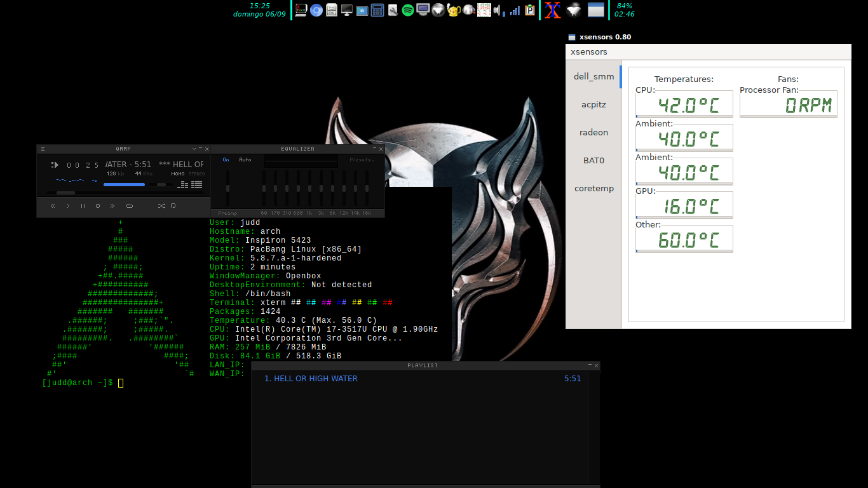Image resolution: width=868 pixels, height=488 pixels.
Task: Skip to next track in QMMP
Action: pos(112,206)
